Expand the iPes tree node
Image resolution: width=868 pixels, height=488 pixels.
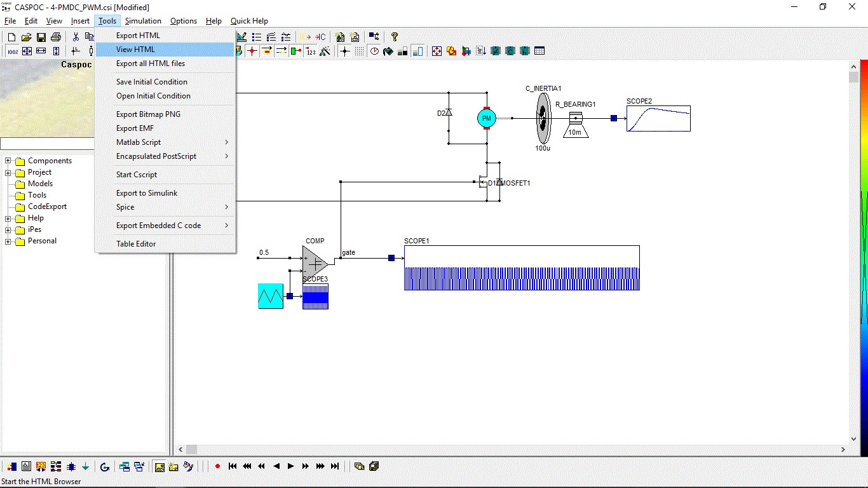pyautogui.click(x=8, y=229)
